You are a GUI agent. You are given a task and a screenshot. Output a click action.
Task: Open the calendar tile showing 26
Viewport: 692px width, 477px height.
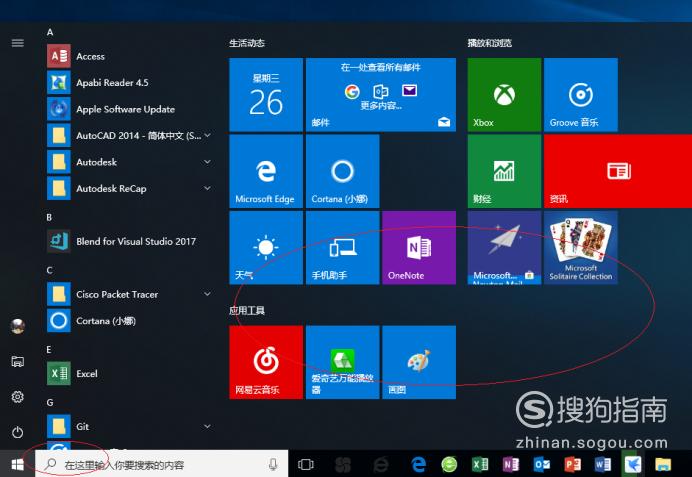point(266,95)
